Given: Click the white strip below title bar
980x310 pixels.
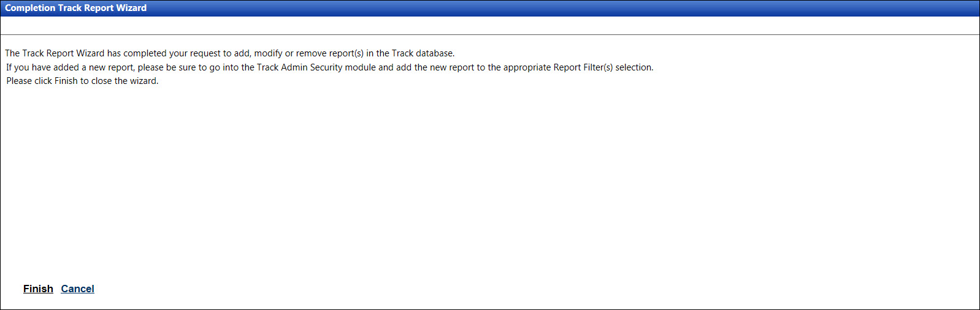Looking at the screenshot, I should pos(491,25).
